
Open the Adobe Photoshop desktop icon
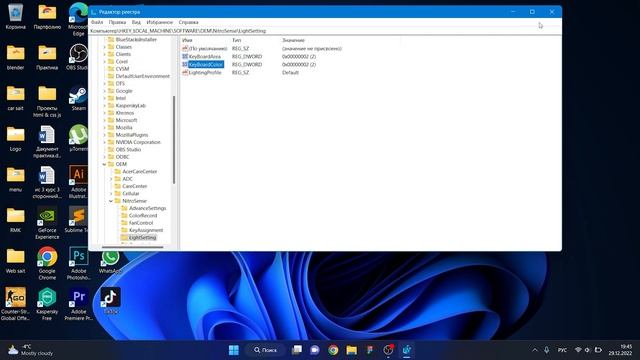(x=78, y=263)
